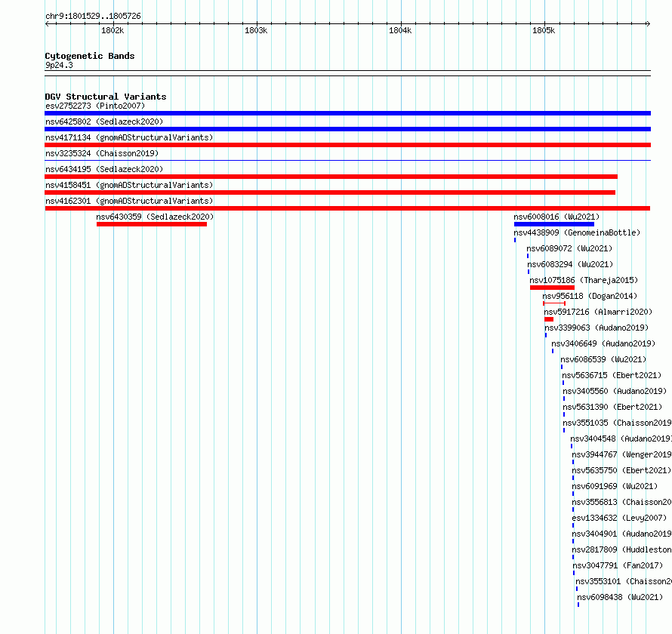672x634 pixels.
Task: Open nsv6425802 (Sedlazeck2020) variant label
Action: tap(104, 122)
